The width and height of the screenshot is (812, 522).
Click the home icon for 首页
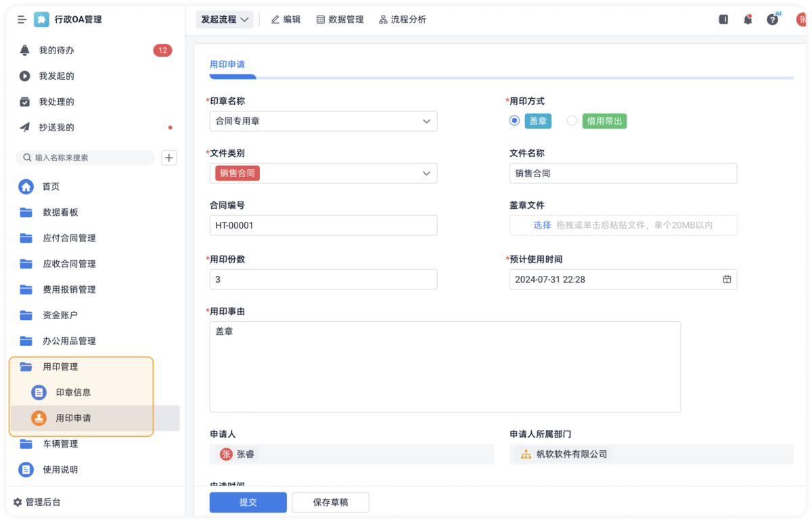(x=26, y=187)
